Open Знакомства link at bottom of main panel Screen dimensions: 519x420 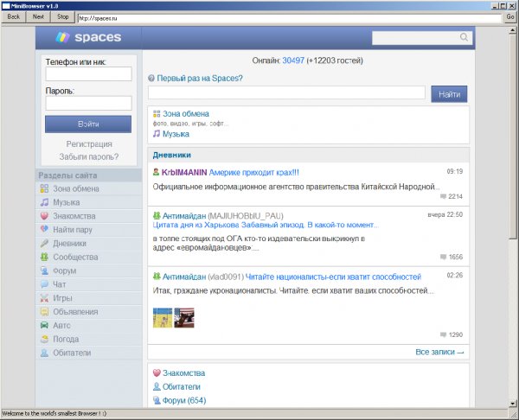click(x=183, y=373)
